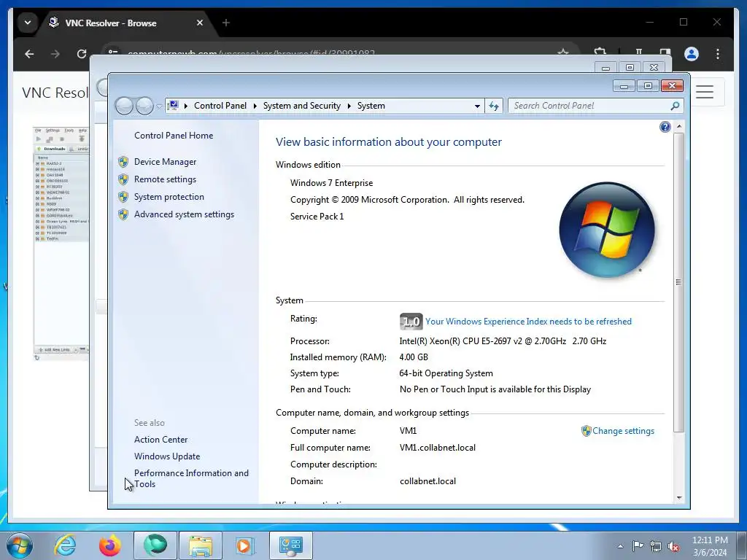This screenshot has height=560, width=747.
Task: Click the Intel Xeon processor value text
Action: click(503, 341)
